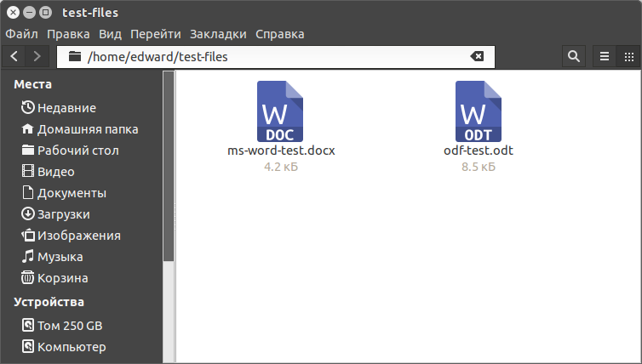Viewport: 642px width, 364px height.
Task: Open the Правка menu
Action: [68, 34]
